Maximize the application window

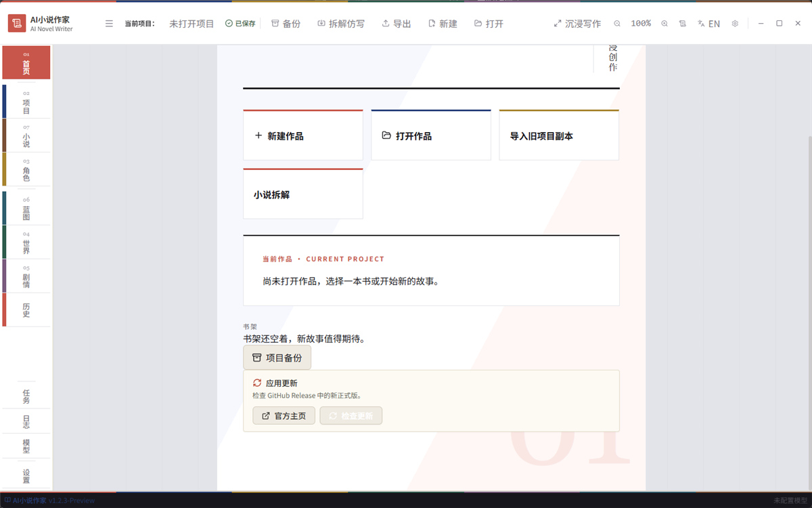[779, 24]
